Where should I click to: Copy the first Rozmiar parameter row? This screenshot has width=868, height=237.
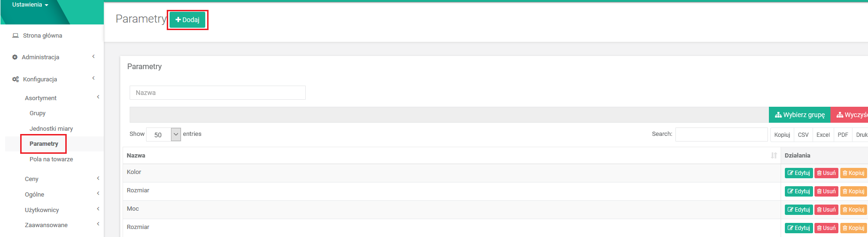click(x=853, y=191)
